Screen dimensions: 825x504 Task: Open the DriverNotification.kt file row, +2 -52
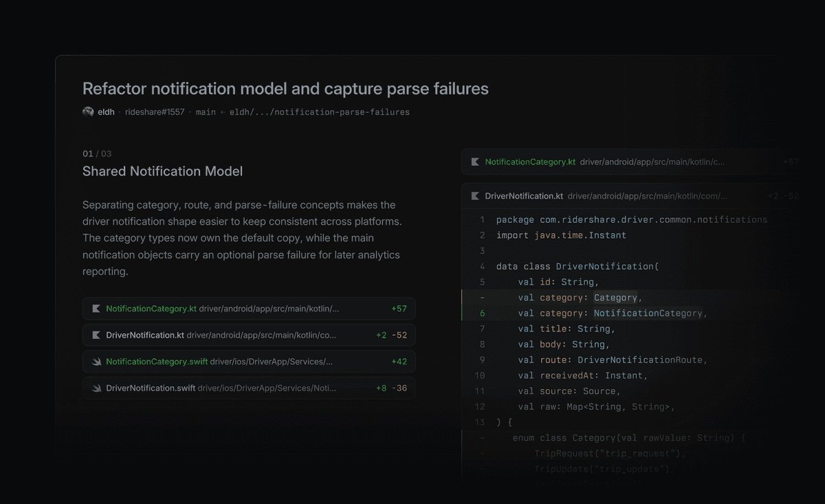(x=249, y=336)
